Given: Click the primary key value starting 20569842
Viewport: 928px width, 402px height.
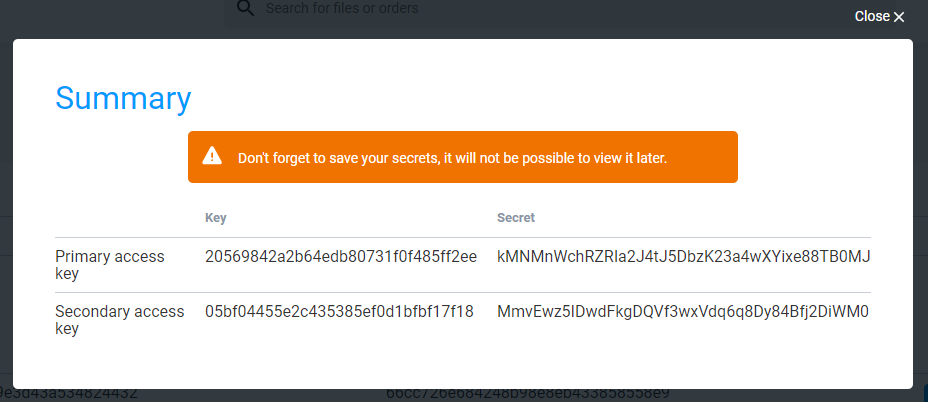Looking at the screenshot, I should [x=341, y=257].
